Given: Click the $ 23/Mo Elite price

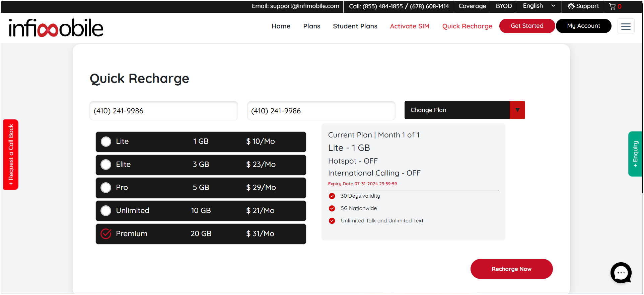Looking at the screenshot, I should point(261,165).
